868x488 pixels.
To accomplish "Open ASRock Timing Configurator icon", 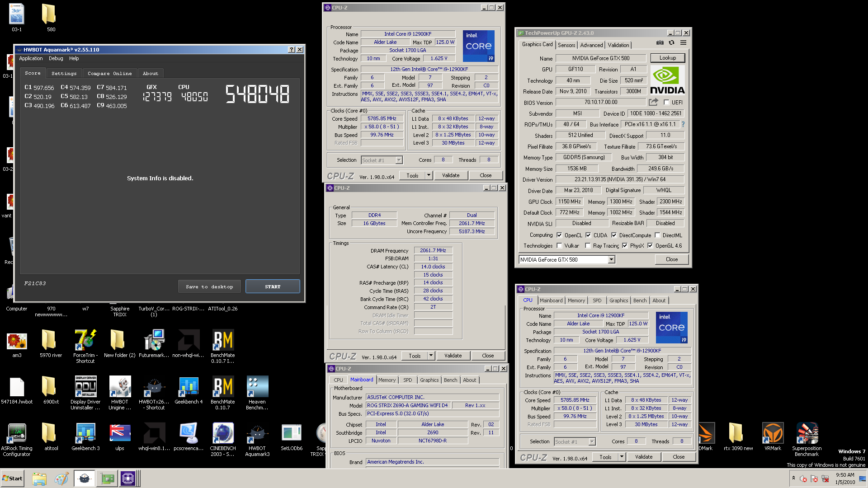I will pyautogui.click(x=17, y=433).
